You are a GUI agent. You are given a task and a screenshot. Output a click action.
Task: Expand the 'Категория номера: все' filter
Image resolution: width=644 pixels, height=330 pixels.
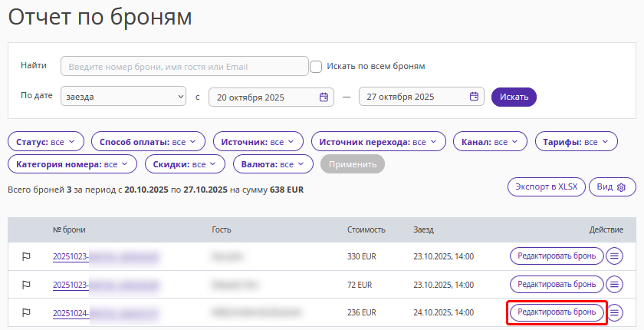[72, 164]
